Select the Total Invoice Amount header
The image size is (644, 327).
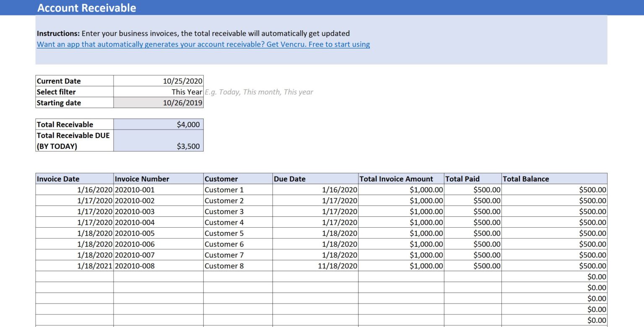pos(396,179)
